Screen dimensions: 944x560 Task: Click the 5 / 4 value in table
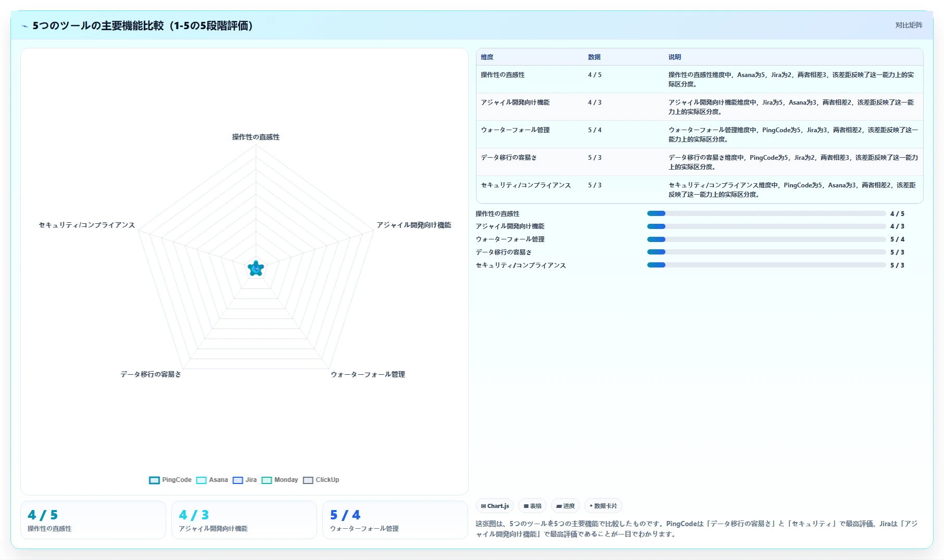[x=595, y=130]
